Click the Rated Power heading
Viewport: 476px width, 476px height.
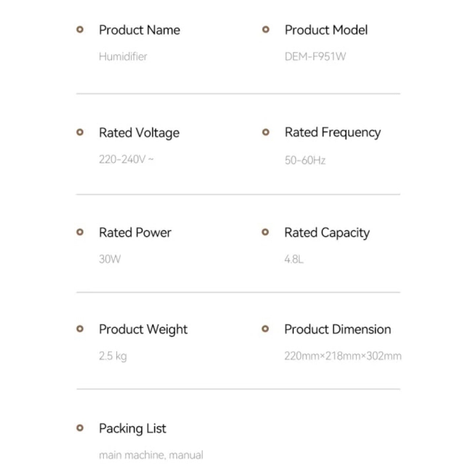coord(135,233)
